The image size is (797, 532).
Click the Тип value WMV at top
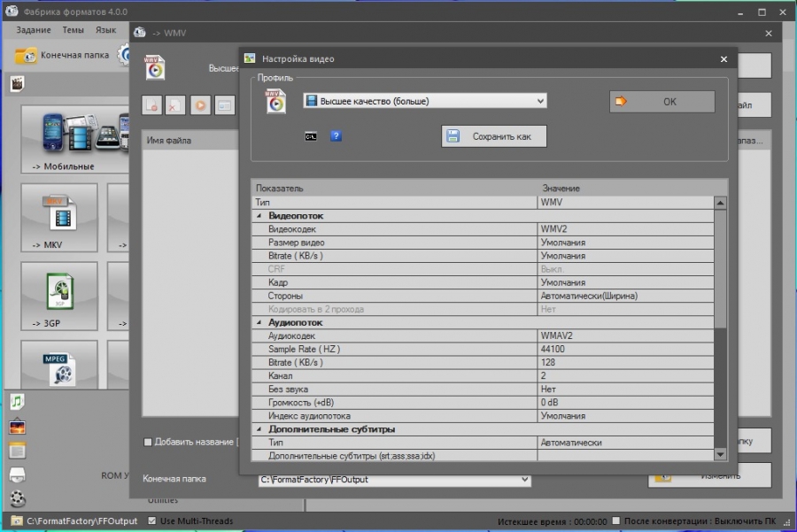click(x=625, y=202)
